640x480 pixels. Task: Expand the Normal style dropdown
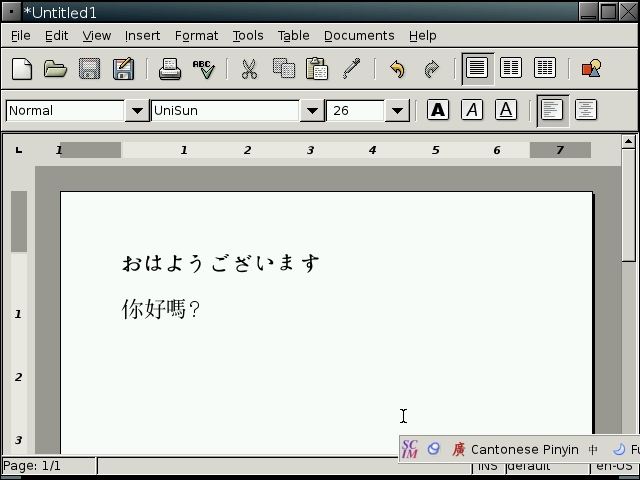(x=137, y=111)
